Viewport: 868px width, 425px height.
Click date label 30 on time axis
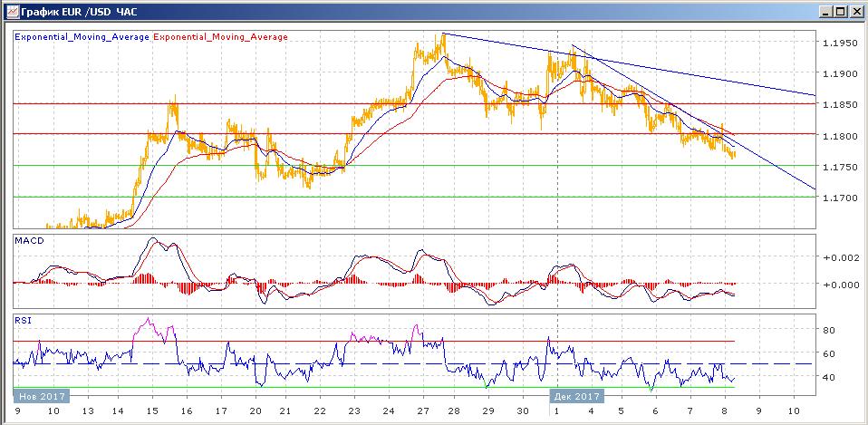[x=522, y=412]
